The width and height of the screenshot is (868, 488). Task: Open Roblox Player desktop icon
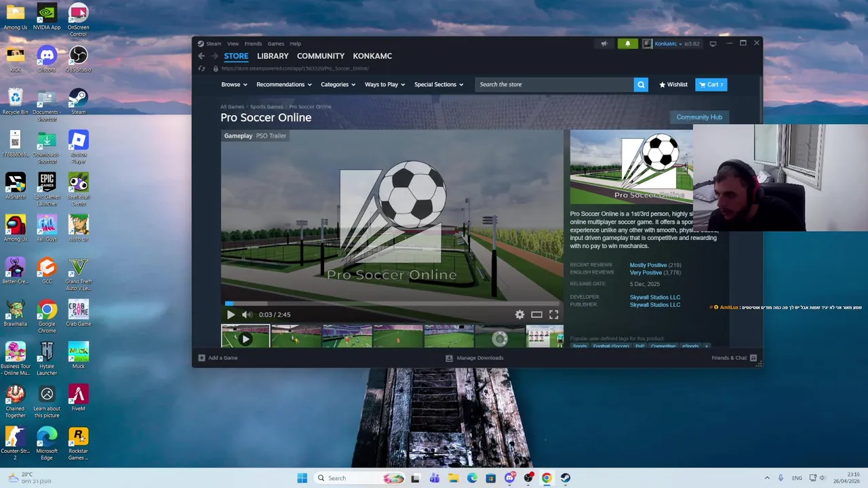pyautogui.click(x=78, y=147)
